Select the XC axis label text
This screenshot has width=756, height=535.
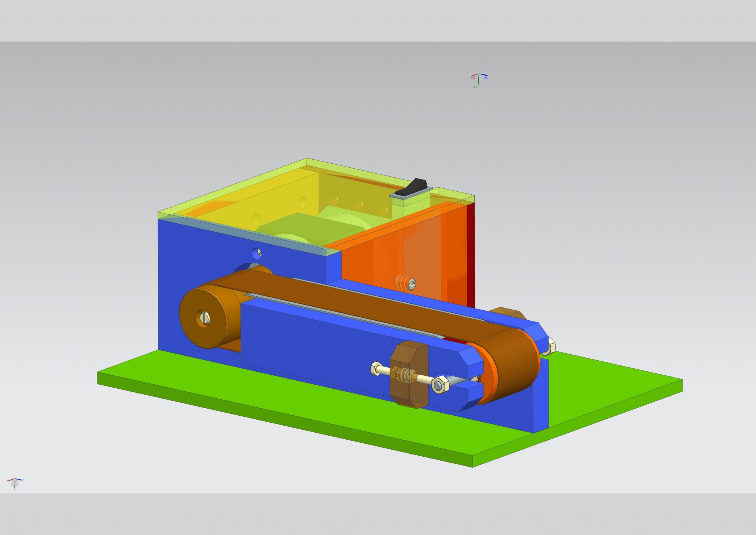pyautogui.click(x=473, y=78)
